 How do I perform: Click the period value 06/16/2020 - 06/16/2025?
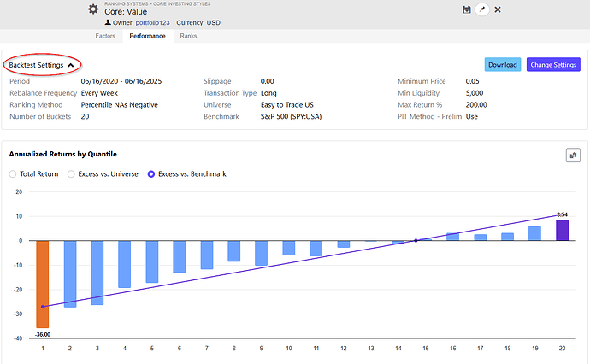pos(121,81)
